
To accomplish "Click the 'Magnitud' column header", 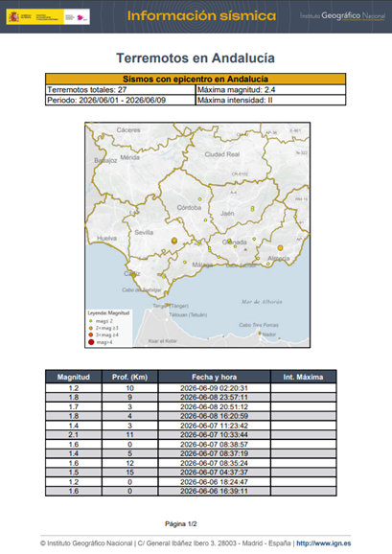I will tap(74, 377).
